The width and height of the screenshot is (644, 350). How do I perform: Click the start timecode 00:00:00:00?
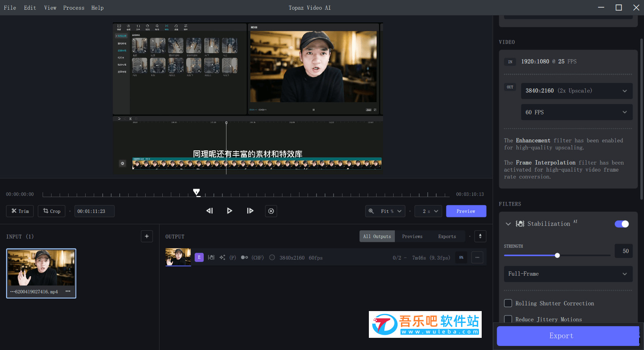point(20,194)
